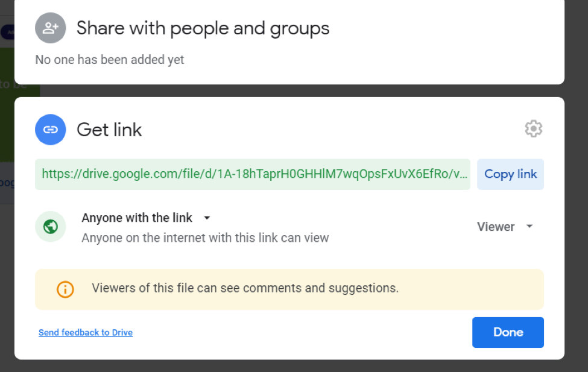
Task: Click the Viewer permission label
Action: [x=496, y=227]
